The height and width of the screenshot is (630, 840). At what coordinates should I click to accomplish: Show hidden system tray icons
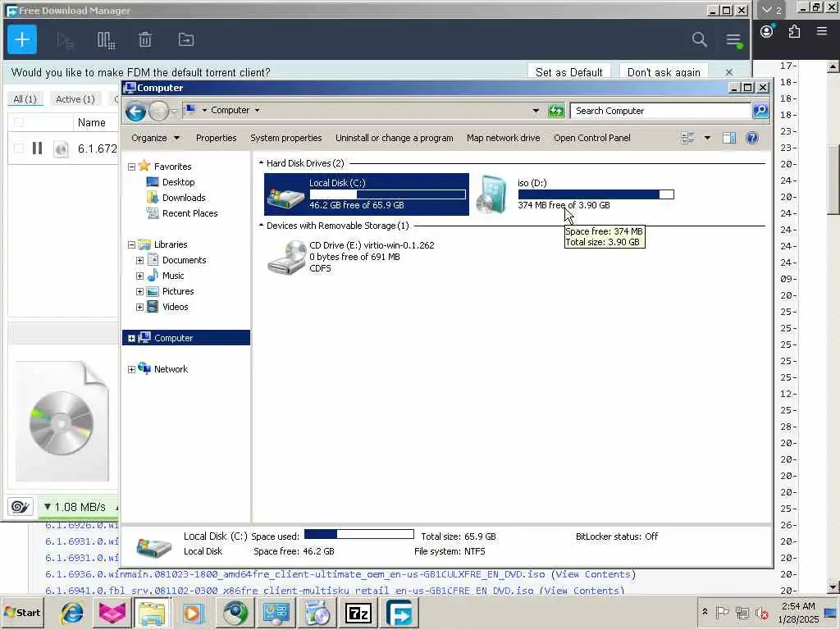coord(705,611)
